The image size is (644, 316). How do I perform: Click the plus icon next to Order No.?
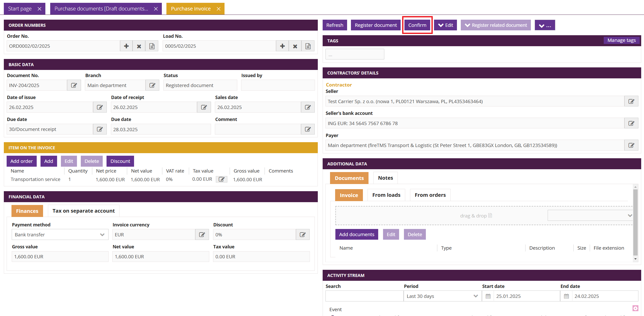coord(126,46)
